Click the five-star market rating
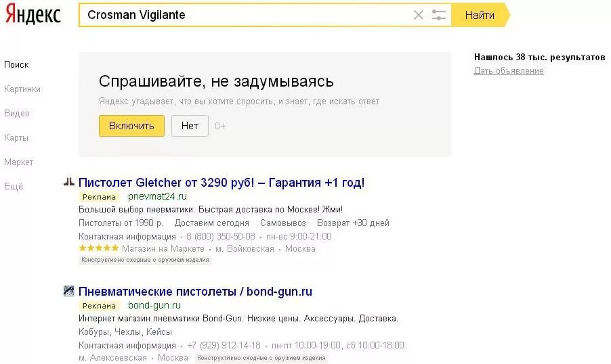 pyautogui.click(x=99, y=248)
